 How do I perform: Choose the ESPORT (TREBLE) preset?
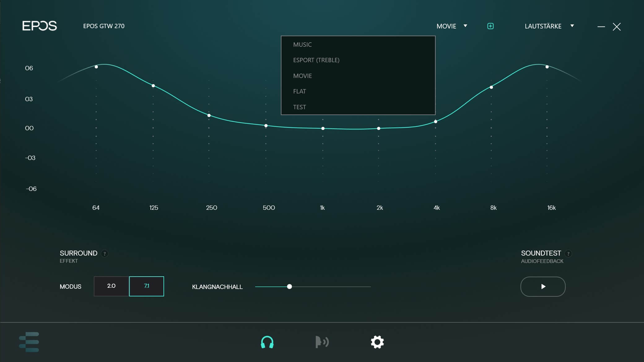(358, 60)
